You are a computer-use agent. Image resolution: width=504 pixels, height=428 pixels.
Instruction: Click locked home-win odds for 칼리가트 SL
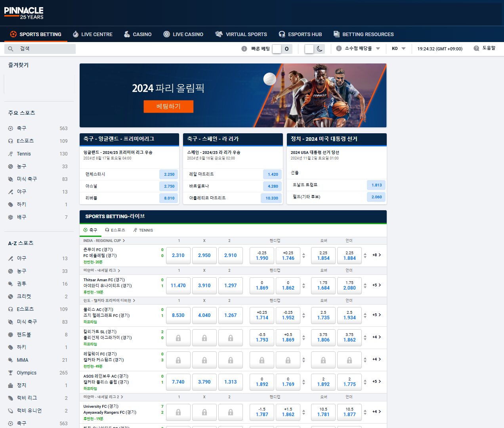(x=178, y=338)
